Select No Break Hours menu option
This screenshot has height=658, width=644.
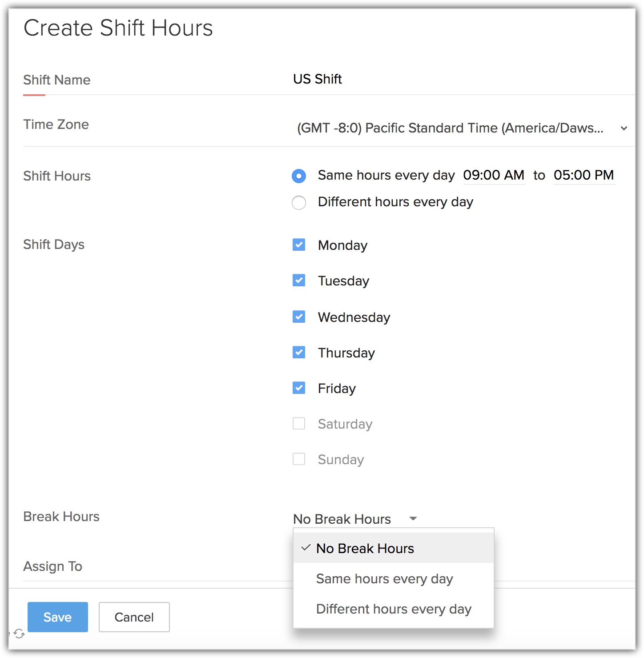(x=365, y=549)
